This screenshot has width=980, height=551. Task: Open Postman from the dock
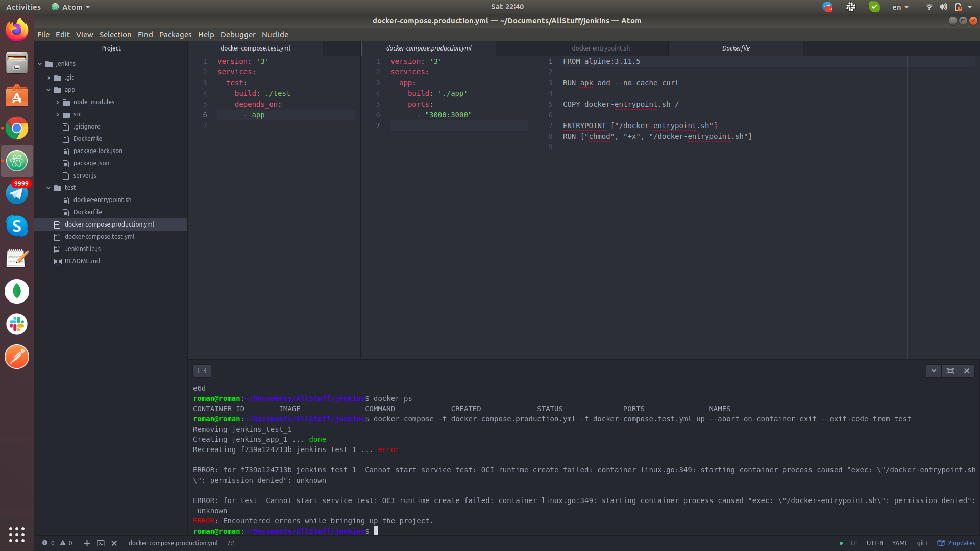coord(17,357)
